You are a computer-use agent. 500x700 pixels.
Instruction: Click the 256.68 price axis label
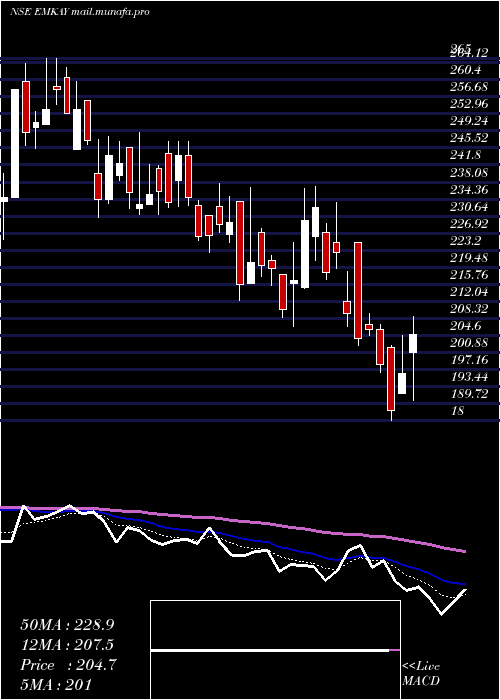coord(469,87)
